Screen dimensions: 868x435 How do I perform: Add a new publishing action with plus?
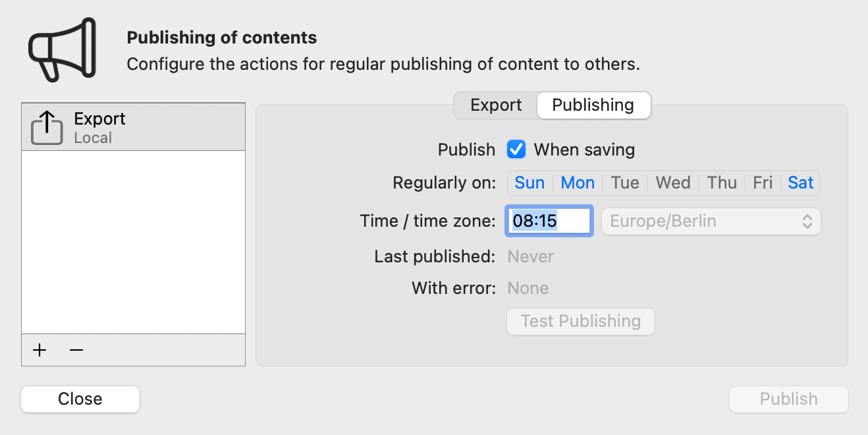tap(40, 350)
